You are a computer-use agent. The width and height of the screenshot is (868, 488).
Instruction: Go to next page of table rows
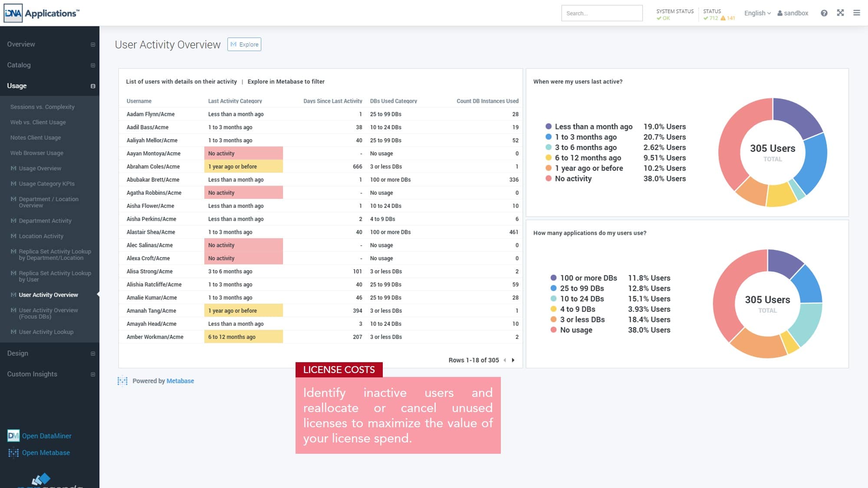(x=513, y=360)
